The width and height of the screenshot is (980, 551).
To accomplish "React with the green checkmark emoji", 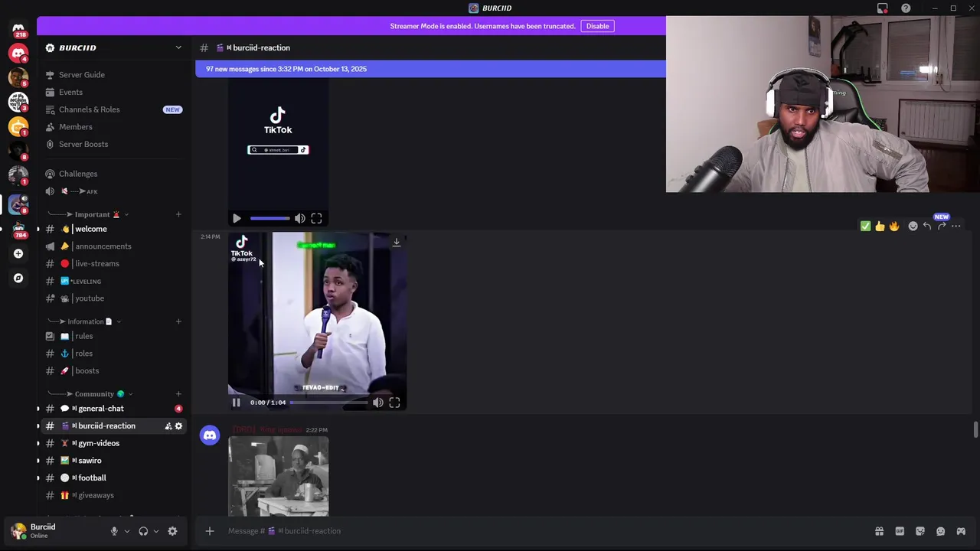I will [x=865, y=227].
